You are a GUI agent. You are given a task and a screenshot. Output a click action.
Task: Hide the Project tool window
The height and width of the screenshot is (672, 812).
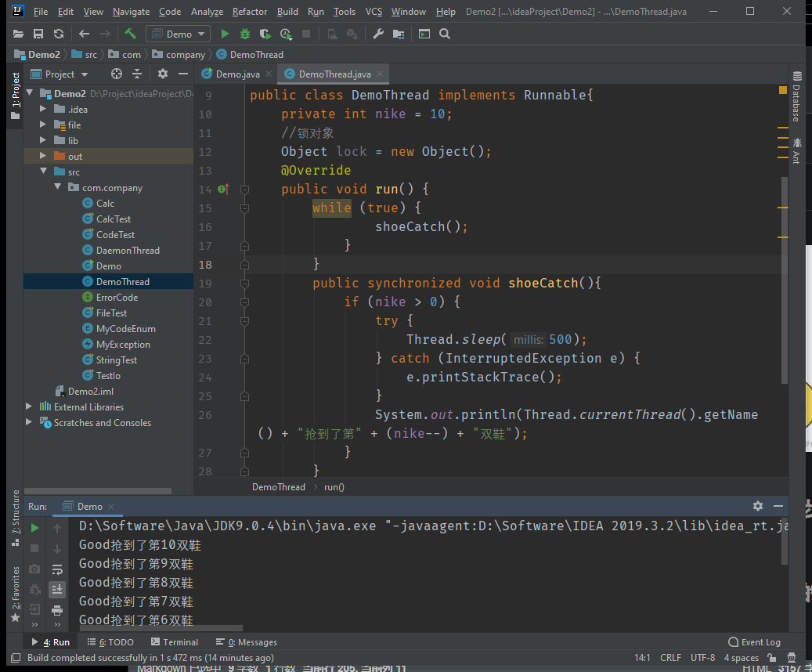(x=182, y=74)
